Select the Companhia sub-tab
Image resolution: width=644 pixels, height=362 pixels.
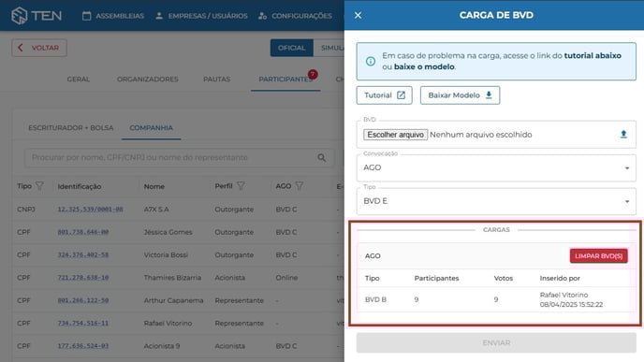pos(151,127)
